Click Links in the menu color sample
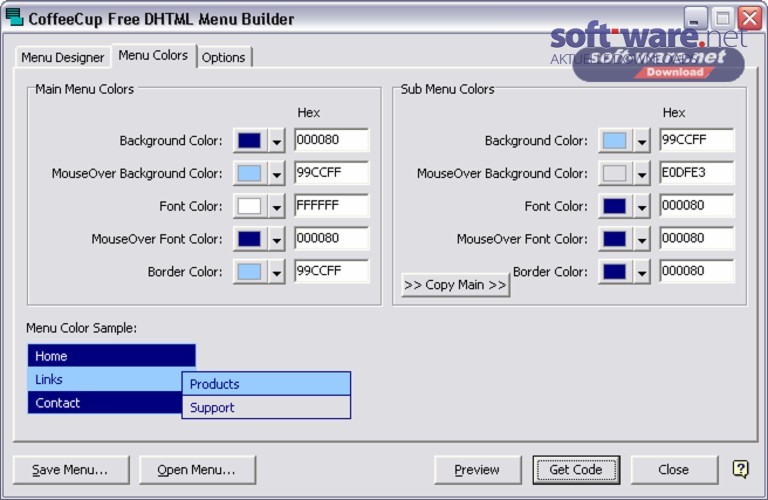 (105, 380)
